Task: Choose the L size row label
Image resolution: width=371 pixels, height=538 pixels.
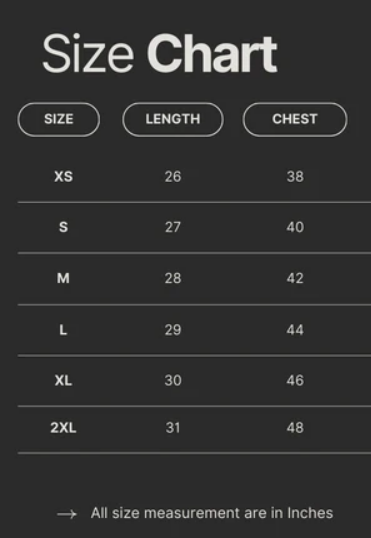Action: coord(63,330)
